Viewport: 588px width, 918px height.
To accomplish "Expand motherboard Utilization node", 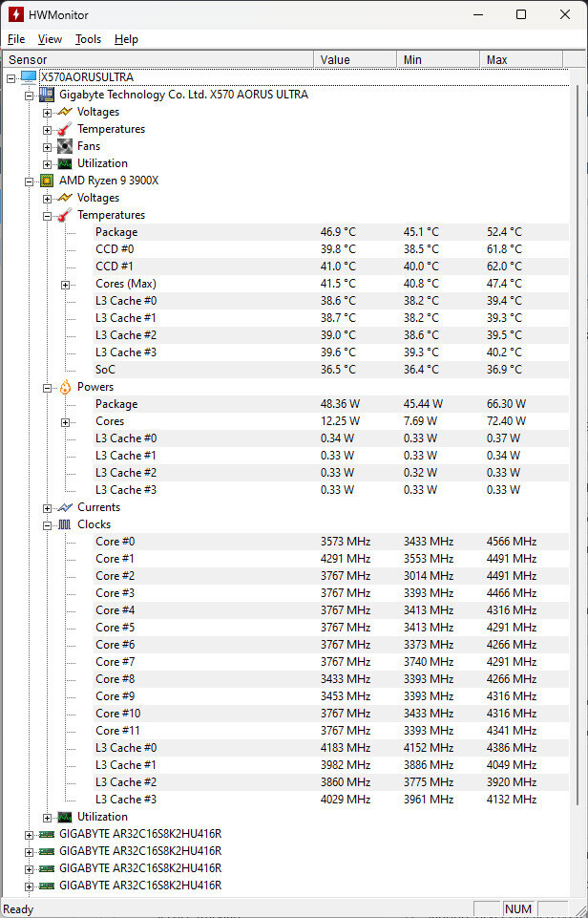I will point(48,164).
